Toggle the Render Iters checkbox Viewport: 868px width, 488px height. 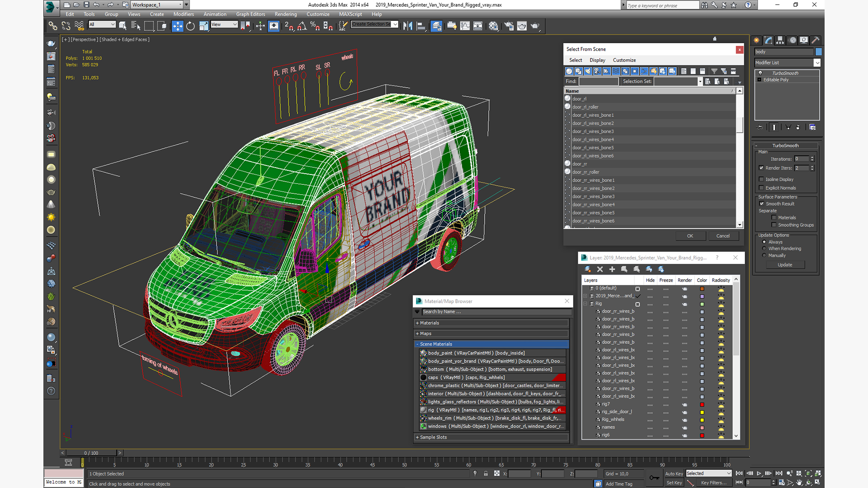click(761, 168)
